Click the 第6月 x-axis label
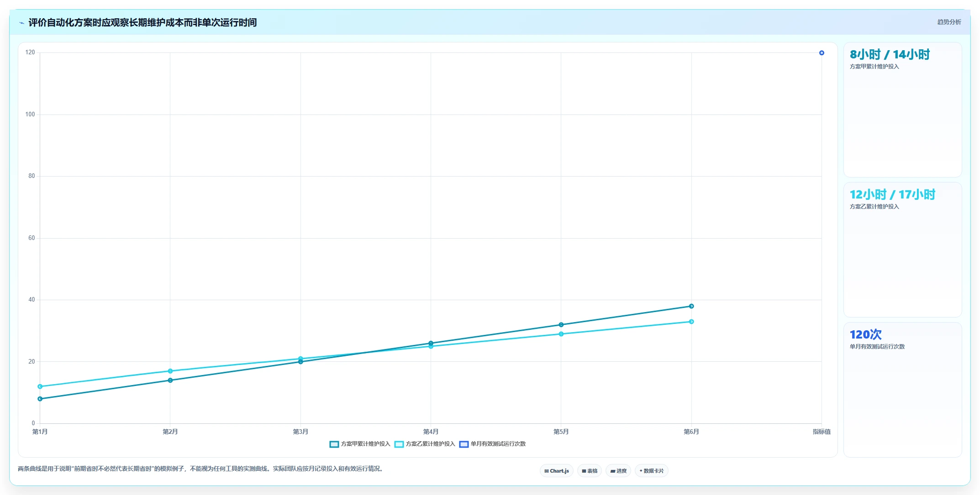 coord(691,432)
